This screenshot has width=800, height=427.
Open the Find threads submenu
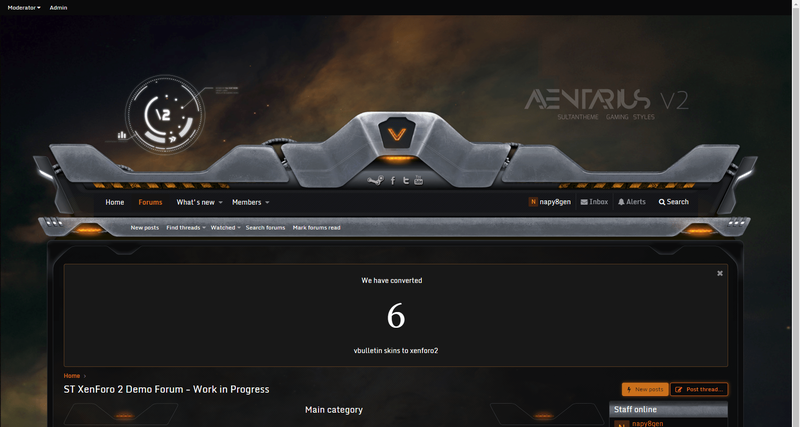pyautogui.click(x=185, y=228)
